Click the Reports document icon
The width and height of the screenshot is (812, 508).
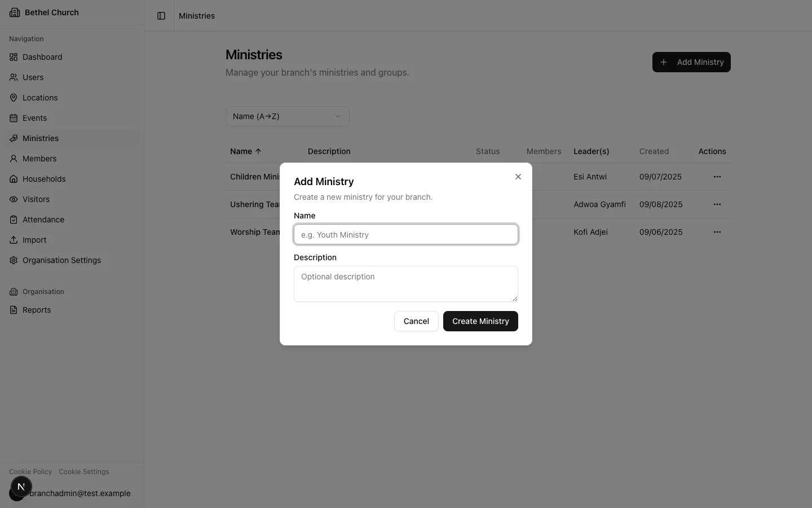(14, 310)
